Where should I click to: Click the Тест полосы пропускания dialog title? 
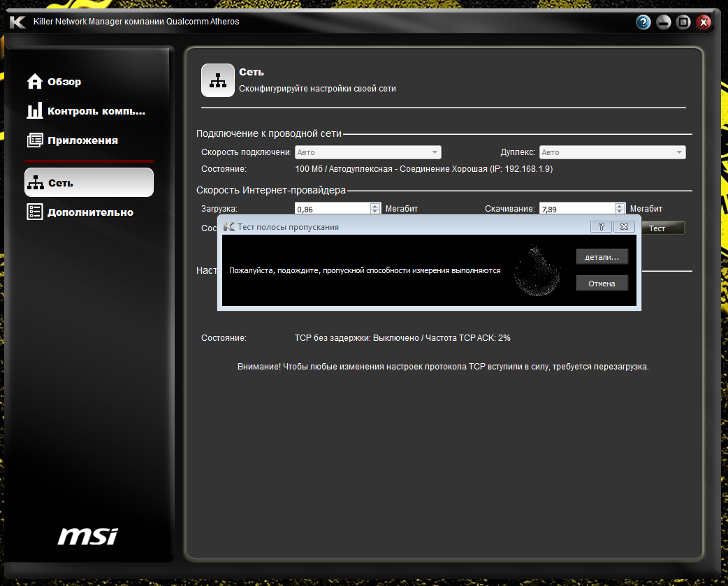289,227
